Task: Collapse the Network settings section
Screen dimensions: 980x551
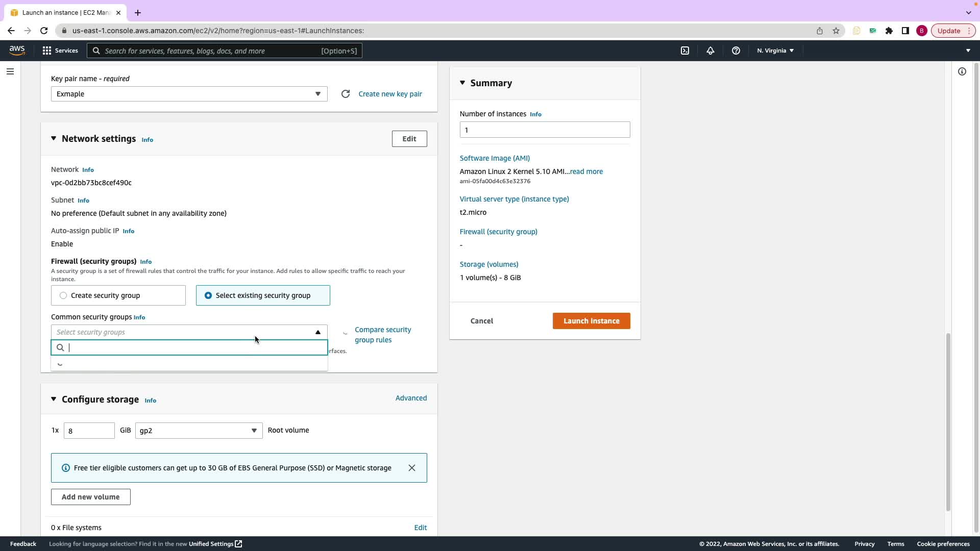Action: pyautogui.click(x=54, y=139)
